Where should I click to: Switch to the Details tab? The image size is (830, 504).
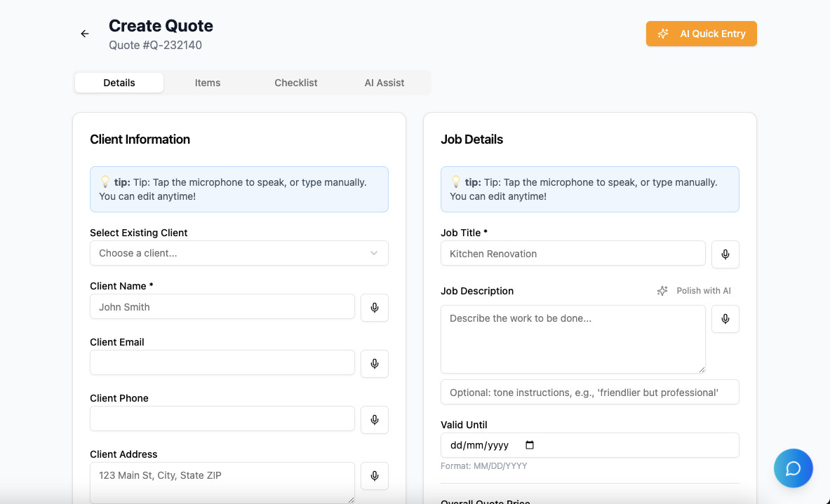119,83
